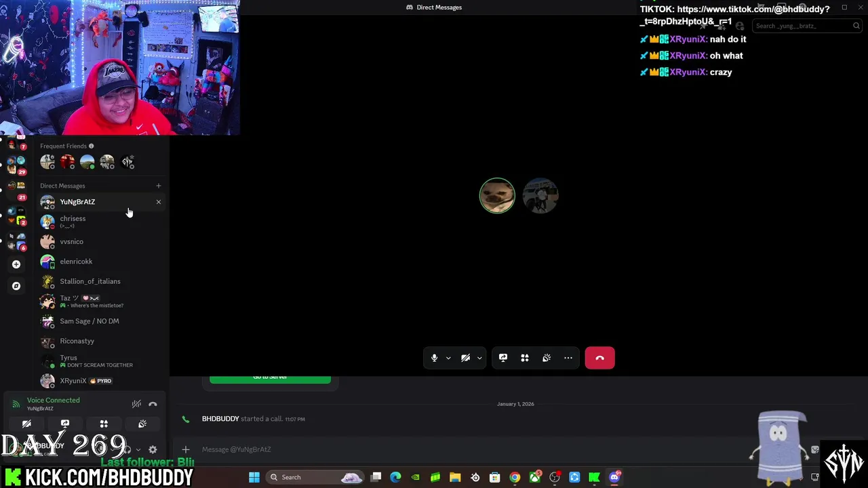Share screen from the voice panel
This screenshot has height=488, width=868.
tap(65, 424)
